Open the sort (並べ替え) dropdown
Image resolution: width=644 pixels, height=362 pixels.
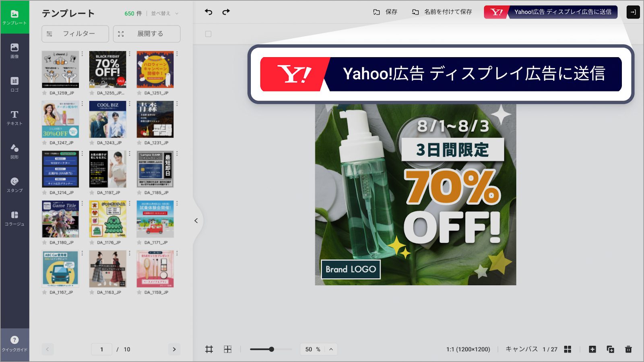165,13
